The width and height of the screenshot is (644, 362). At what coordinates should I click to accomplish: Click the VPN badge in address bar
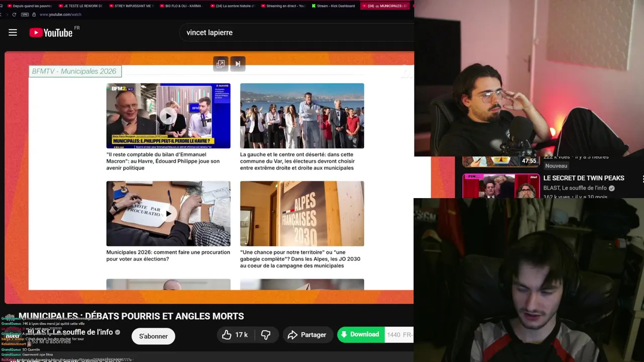(x=25, y=15)
